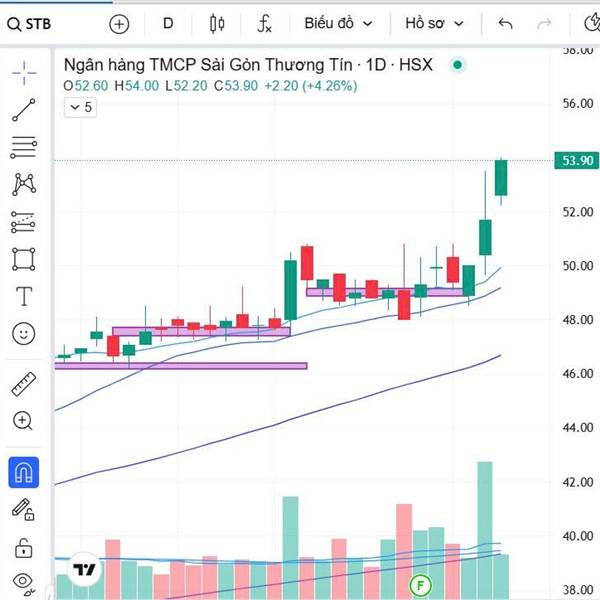Open the candlestick chart style menu
Image resolution: width=600 pixels, height=600 pixels.
217,24
